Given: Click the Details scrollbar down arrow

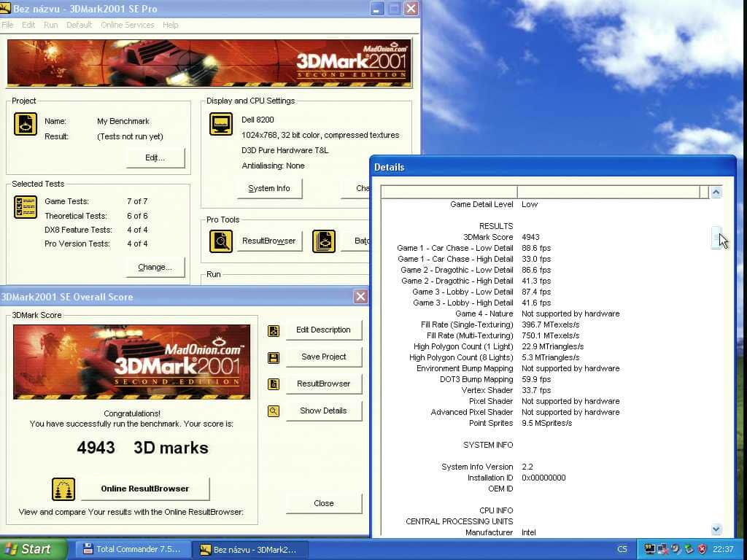Looking at the screenshot, I should pyautogui.click(x=716, y=529).
